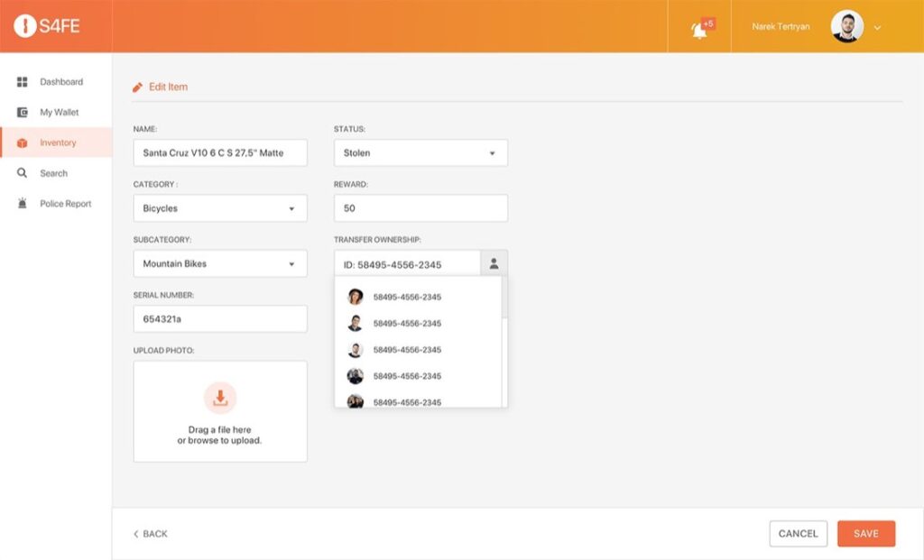Expand the user account chevron
This screenshot has height=560, width=924.
[877, 28]
